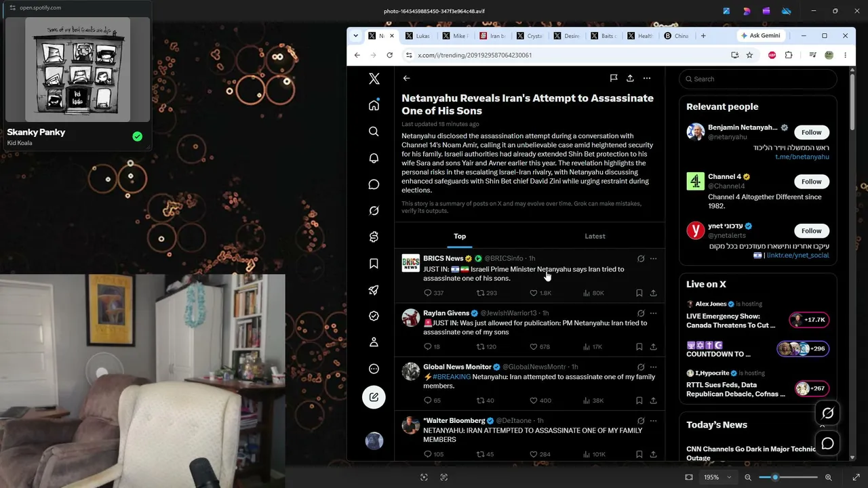Open Explore search icon in X sidebar
Screen dimensions: 868x488
[x=374, y=131]
